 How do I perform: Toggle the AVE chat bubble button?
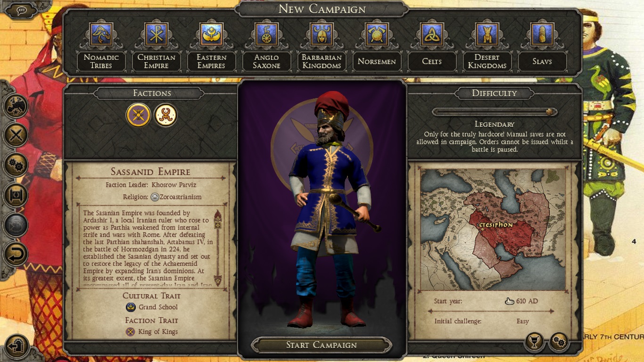22,10
